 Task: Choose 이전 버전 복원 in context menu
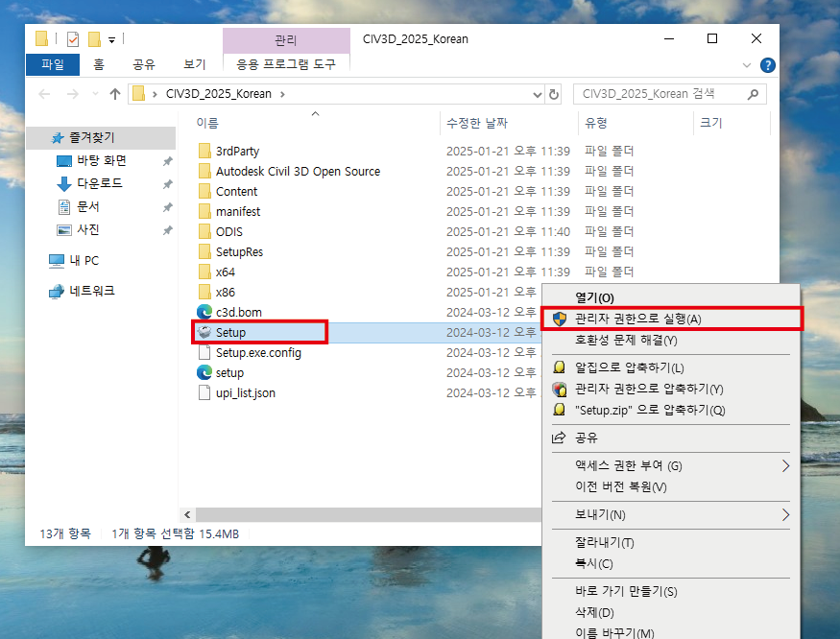[x=621, y=486]
